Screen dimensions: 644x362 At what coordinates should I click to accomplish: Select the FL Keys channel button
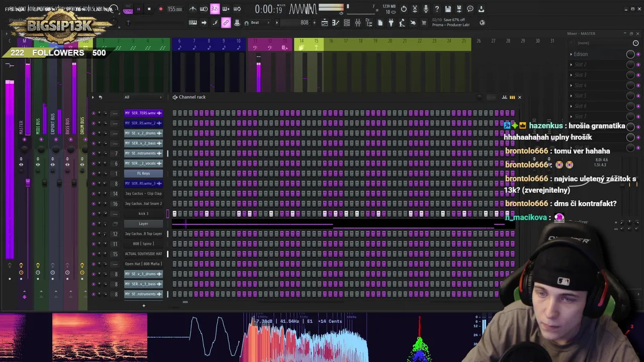point(143,173)
